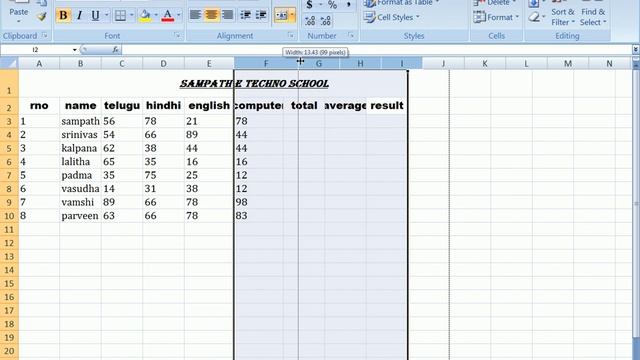The image size is (640, 360).
Task: Click Decrease Decimal icon
Action: (326, 21)
